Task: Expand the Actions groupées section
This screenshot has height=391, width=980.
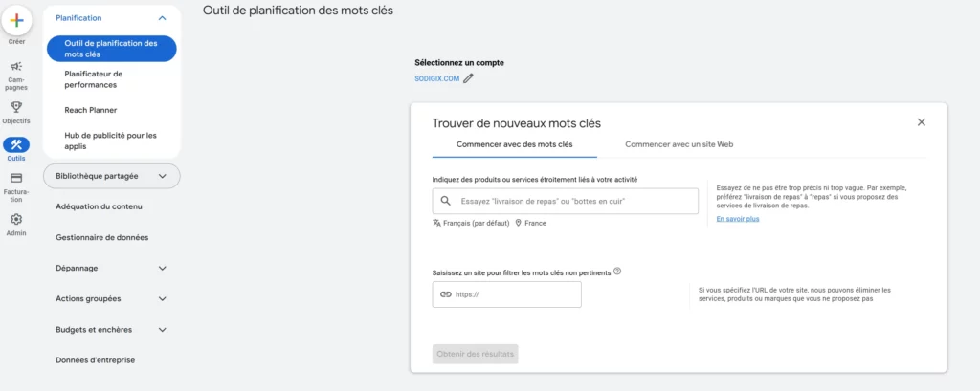Action: [163, 298]
